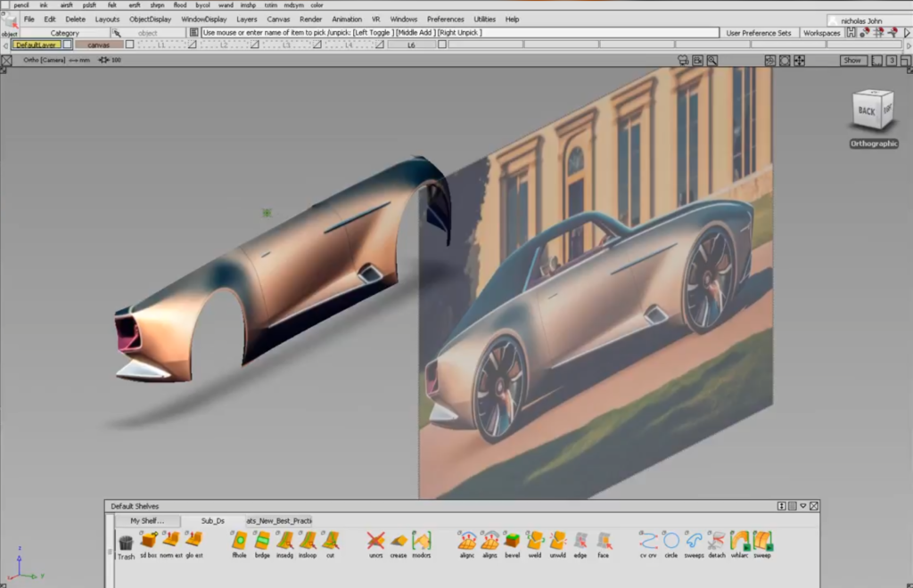Viewport: 913px width, 588px height.
Task: Click the Trash icon in the shelf
Action: tap(126, 543)
